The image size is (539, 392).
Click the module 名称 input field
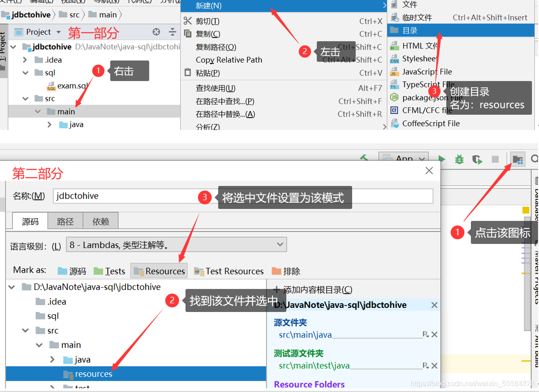[x=243, y=196]
